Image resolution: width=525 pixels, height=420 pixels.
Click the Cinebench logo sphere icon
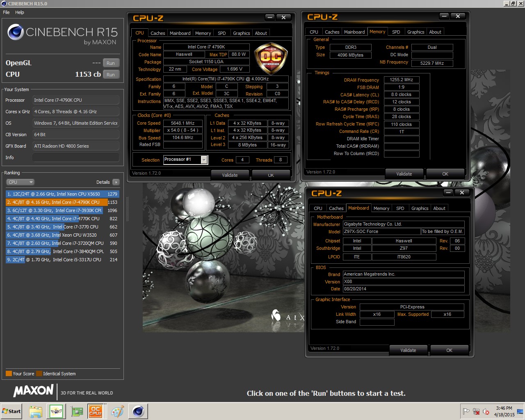click(x=16, y=32)
